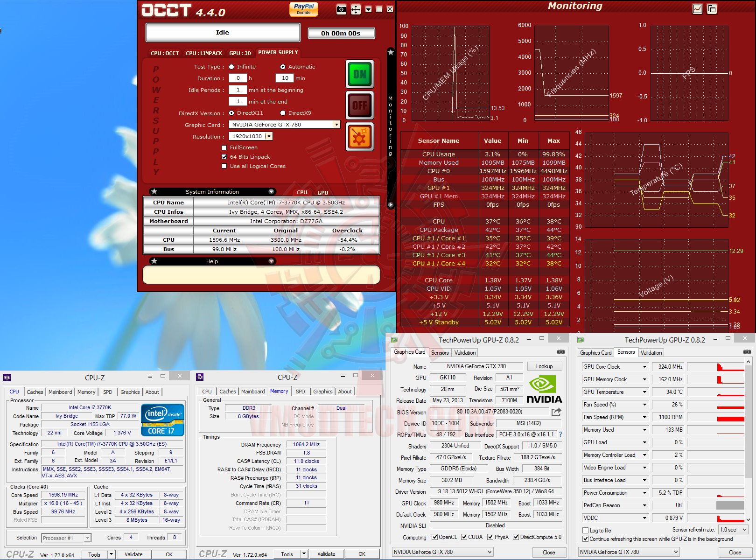Enable the FullScreen checkbox
This screenshot has width=756, height=560.
coord(224,147)
